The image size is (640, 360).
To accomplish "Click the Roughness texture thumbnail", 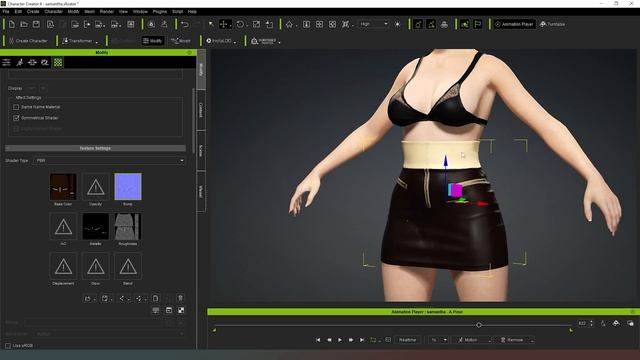I will pos(128,226).
